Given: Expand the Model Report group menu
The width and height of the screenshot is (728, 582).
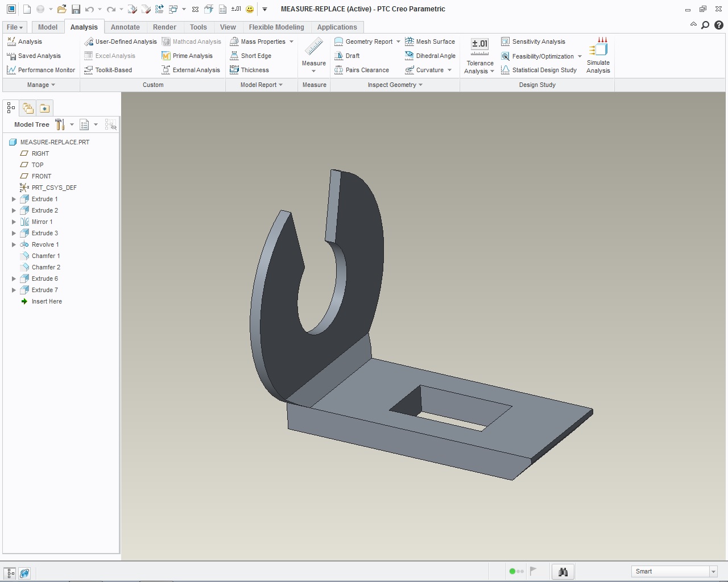Looking at the screenshot, I should [x=262, y=85].
